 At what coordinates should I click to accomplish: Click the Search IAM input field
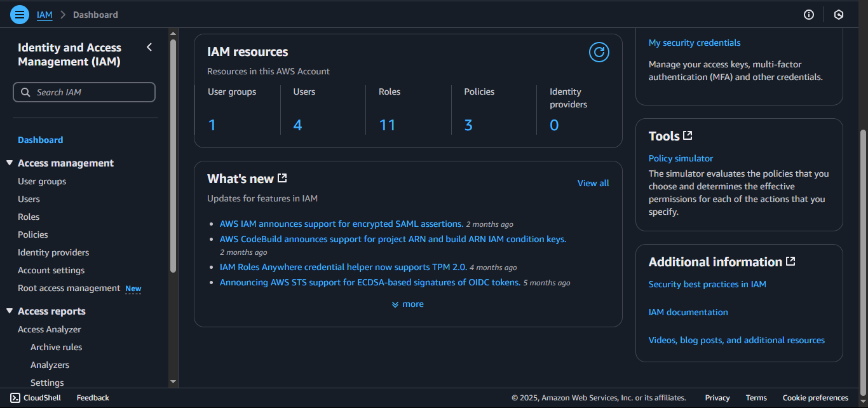click(x=84, y=92)
